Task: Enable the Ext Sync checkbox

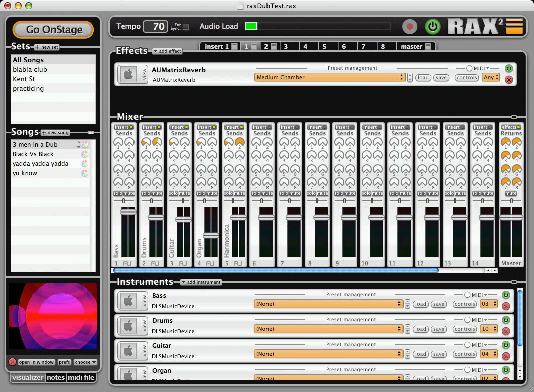Action: [x=186, y=27]
